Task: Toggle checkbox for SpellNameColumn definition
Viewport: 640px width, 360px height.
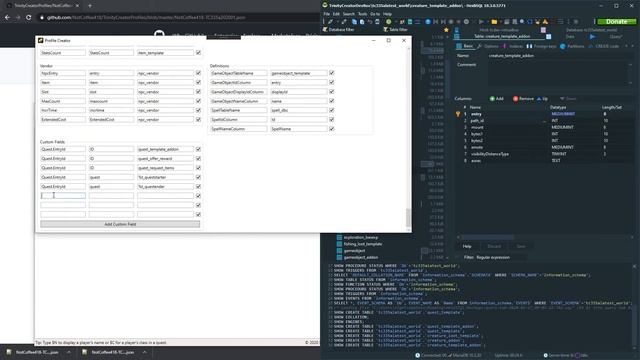Action: point(332,129)
